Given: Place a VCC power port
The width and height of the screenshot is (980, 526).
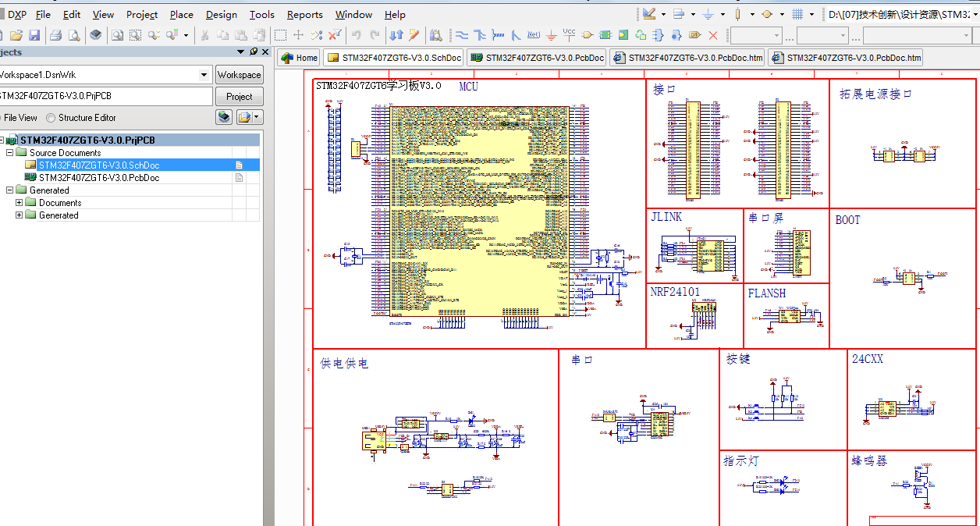Looking at the screenshot, I should [569, 35].
